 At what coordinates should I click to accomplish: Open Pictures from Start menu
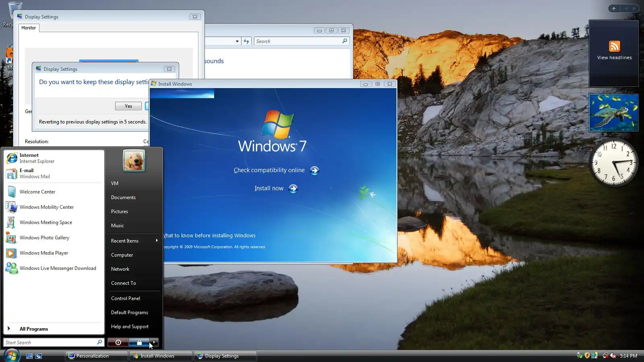click(120, 212)
